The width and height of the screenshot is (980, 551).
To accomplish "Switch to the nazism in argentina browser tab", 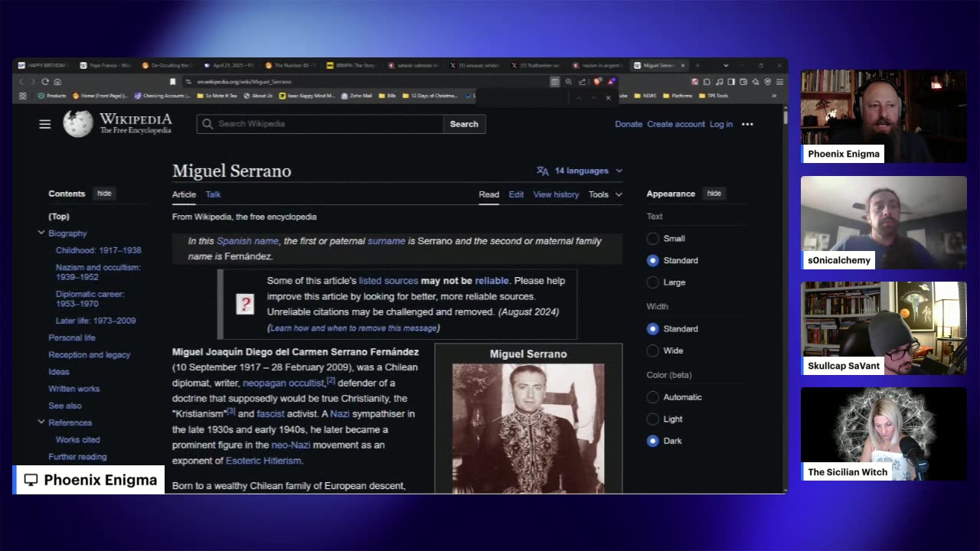I will (x=598, y=66).
